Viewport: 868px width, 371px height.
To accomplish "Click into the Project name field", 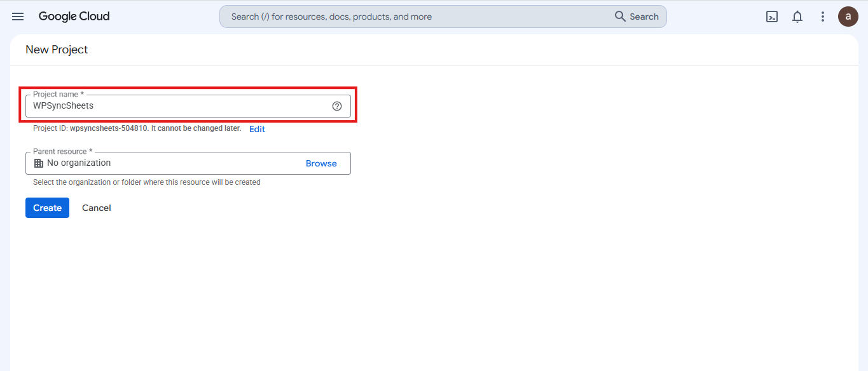I will (x=188, y=106).
